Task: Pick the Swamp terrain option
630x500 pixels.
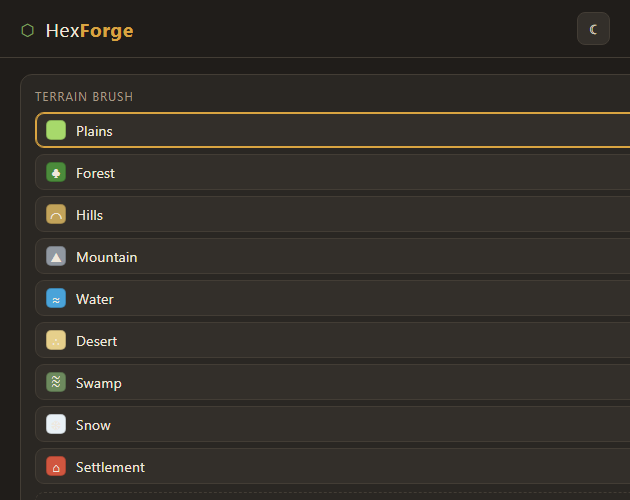Action: (333, 382)
